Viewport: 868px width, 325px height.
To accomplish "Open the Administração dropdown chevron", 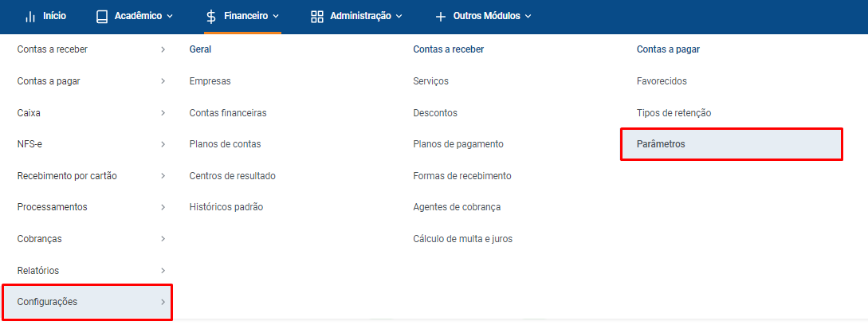I will pos(399,17).
